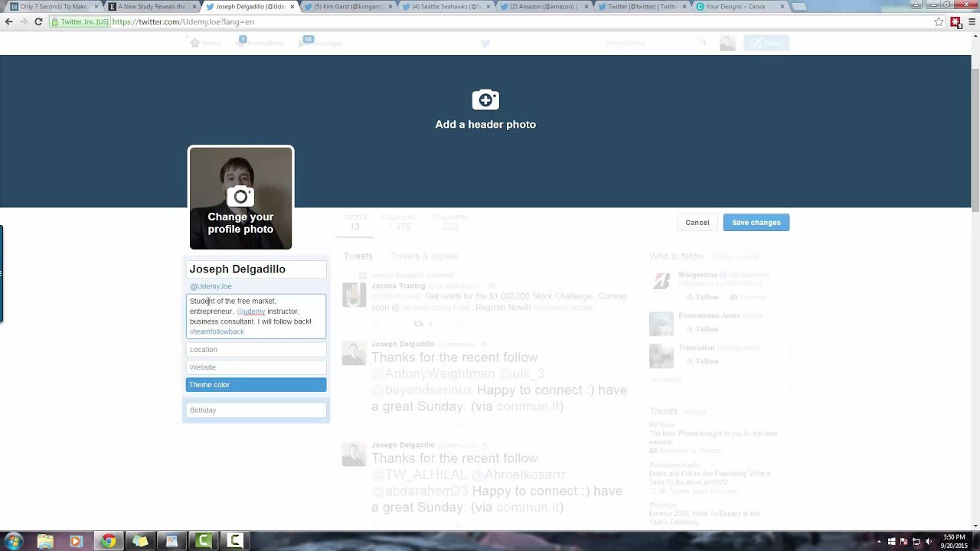Open the first green Camtasia taskbar icon
Screen dimensions: 980x551
click(x=204, y=541)
